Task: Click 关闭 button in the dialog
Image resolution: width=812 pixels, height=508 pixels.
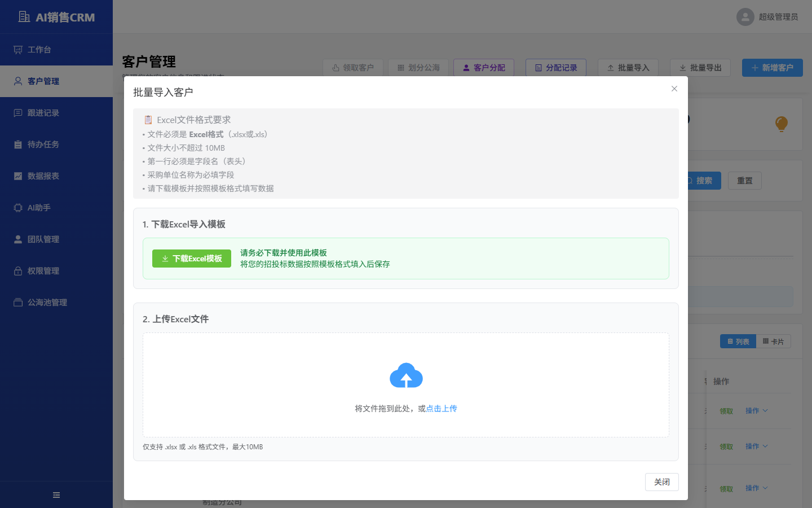Action: 662,482
